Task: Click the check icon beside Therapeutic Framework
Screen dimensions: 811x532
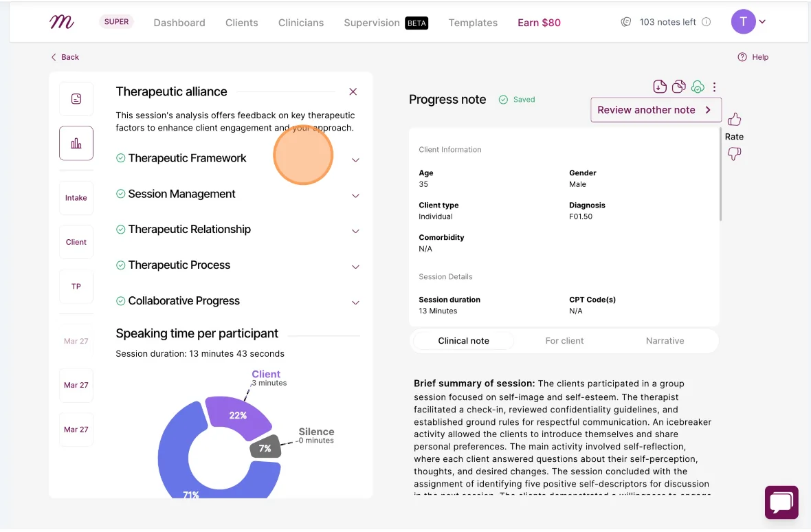Action: tap(120, 158)
